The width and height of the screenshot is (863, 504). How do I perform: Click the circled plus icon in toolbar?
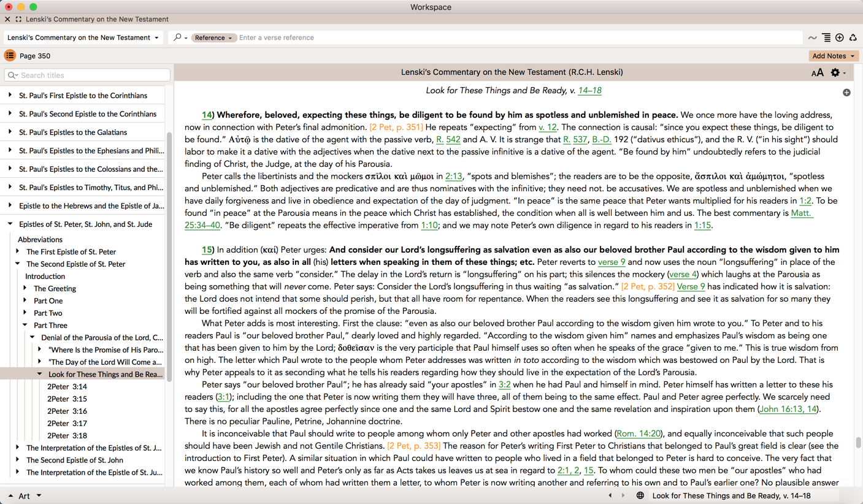pos(840,38)
